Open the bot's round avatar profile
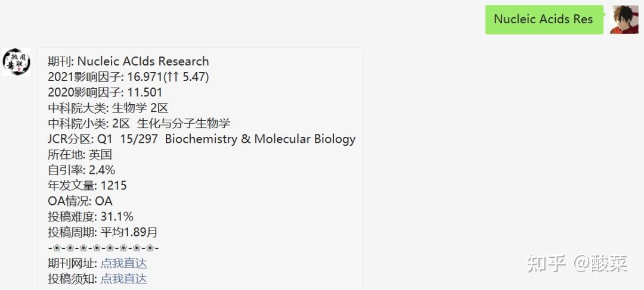Viewport: 644px width, 290px height. click(x=16, y=62)
